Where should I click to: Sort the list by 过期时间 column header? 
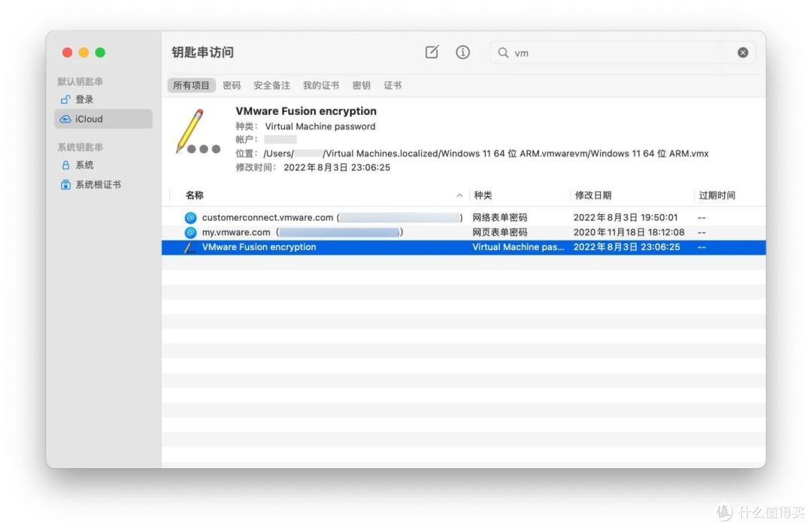[717, 195]
